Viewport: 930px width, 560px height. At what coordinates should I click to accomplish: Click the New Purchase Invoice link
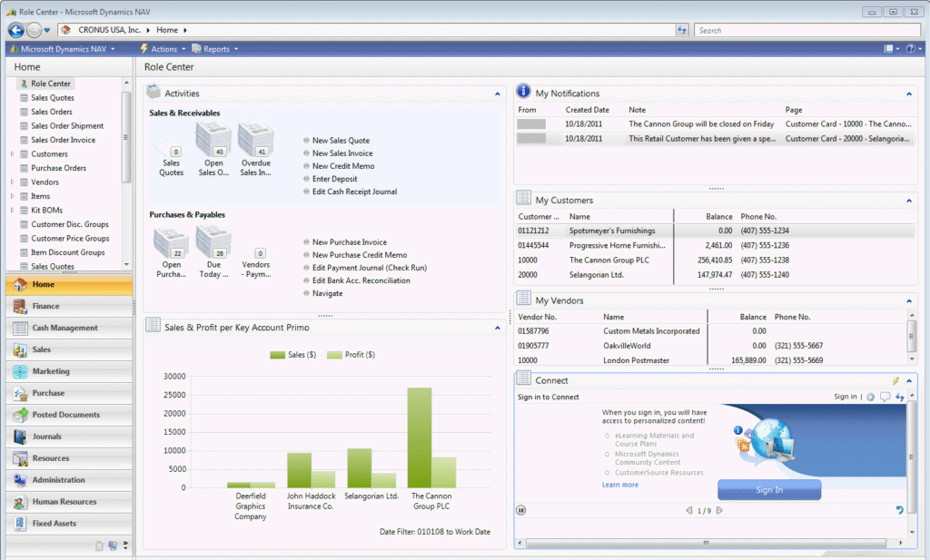tap(350, 242)
